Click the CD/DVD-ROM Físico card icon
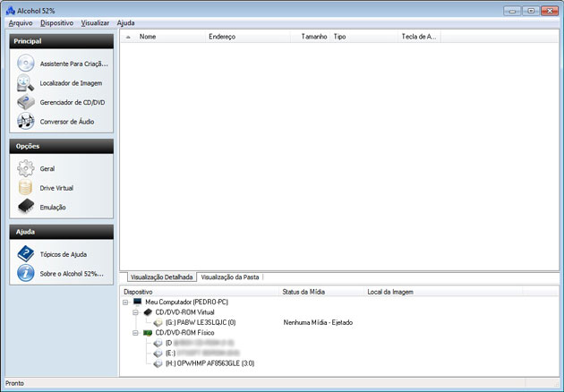 (x=148, y=333)
